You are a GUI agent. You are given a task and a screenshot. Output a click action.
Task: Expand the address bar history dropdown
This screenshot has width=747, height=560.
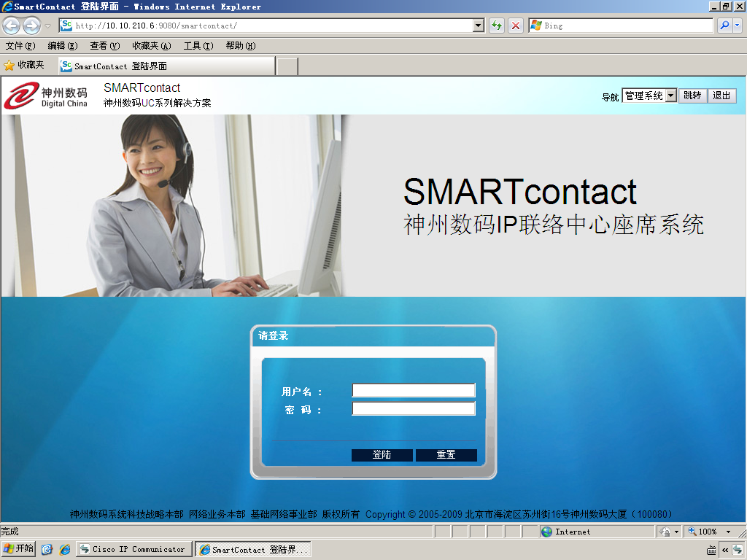pyautogui.click(x=479, y=26)
